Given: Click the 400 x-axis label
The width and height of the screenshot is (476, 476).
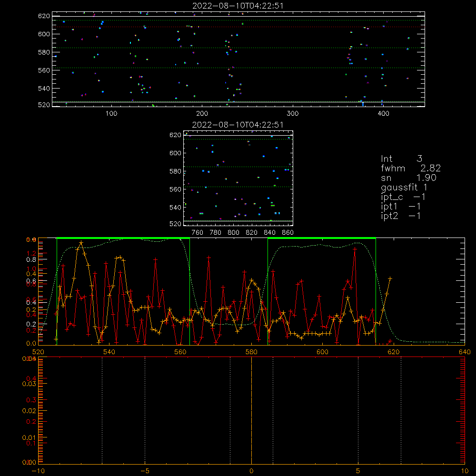Looking at the screenshot, I should point(383,114).
